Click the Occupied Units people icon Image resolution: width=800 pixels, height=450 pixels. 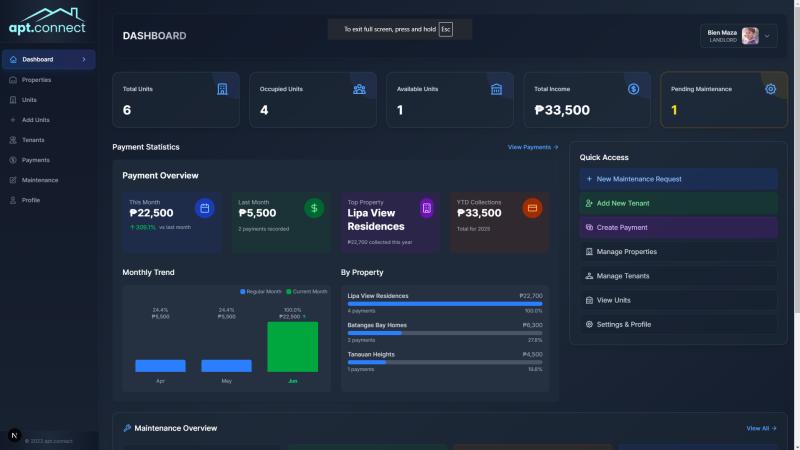tap(359, 89)
